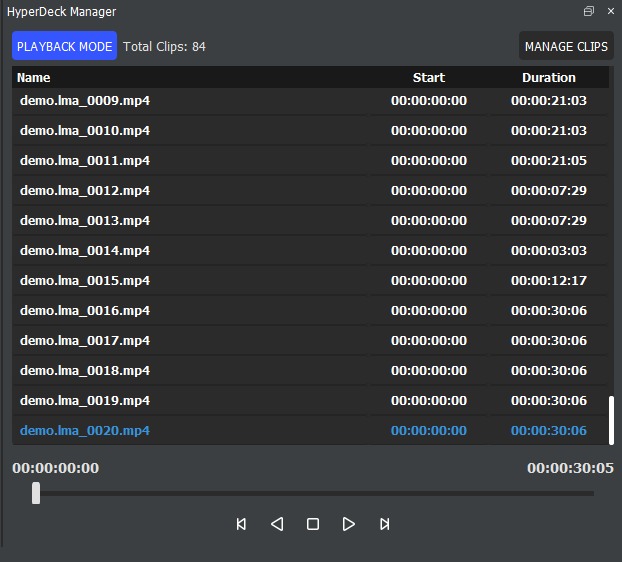Click the Start column header
Image resolution: width=622 pixels, height=562 pixels.
tap(429, 77)
